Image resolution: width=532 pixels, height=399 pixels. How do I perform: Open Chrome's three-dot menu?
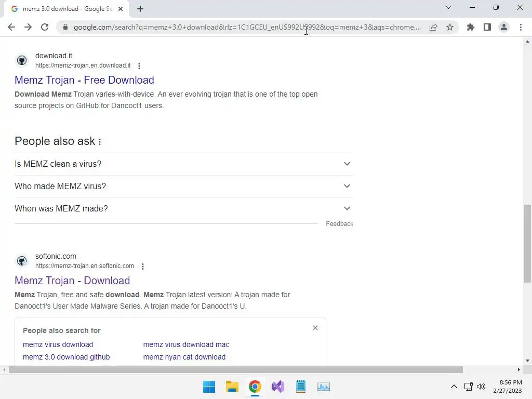coord(521,27)
